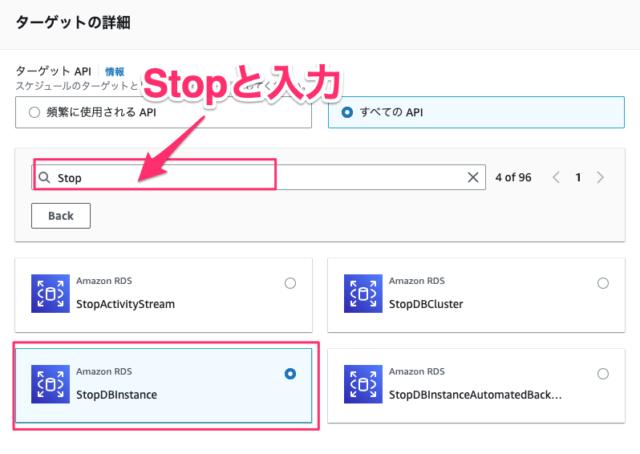Click the Amazon RDS icon for StopDBCluster
The width and height of the screenshot is (640, 454).
coord(363,295)
